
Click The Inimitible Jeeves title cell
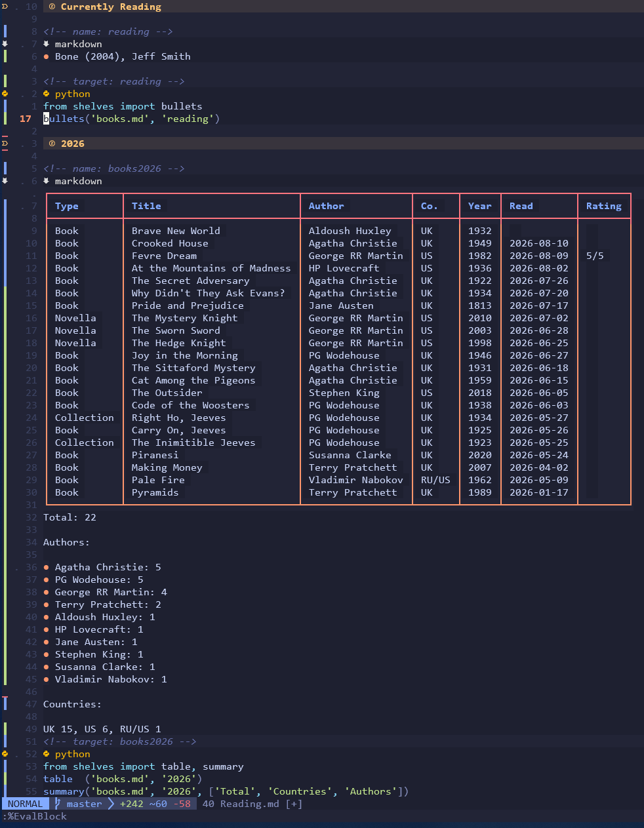tap(193, 443)
